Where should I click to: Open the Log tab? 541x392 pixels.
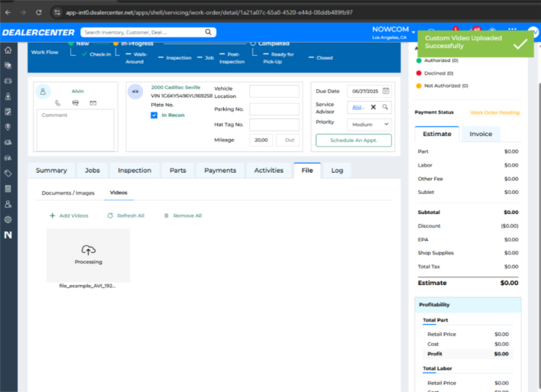pos(337,170)
